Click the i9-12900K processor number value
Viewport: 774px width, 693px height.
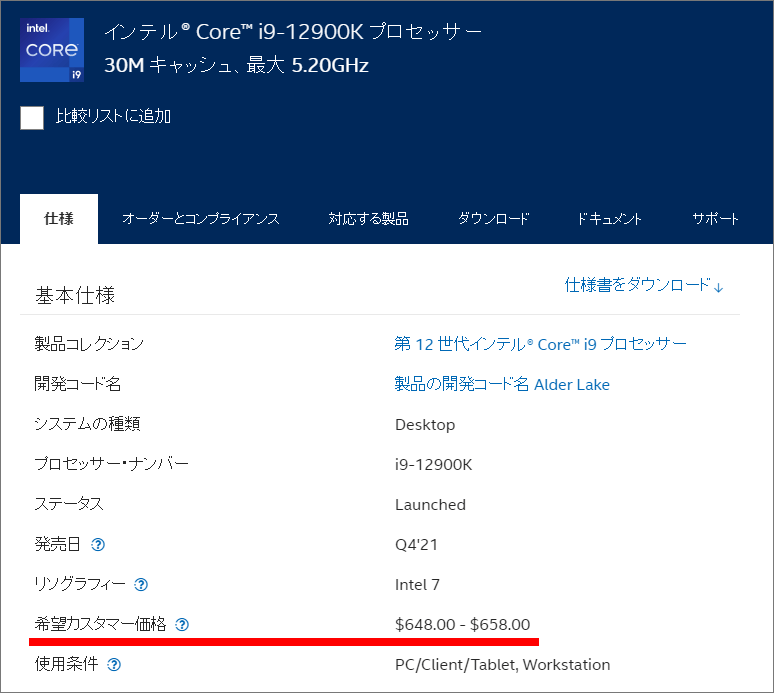(433, 464)
